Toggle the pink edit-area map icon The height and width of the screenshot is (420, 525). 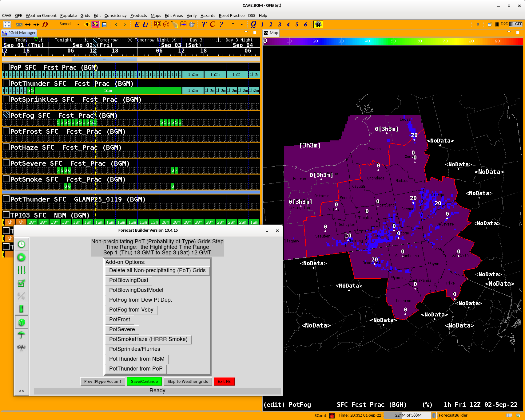point(96,24)
